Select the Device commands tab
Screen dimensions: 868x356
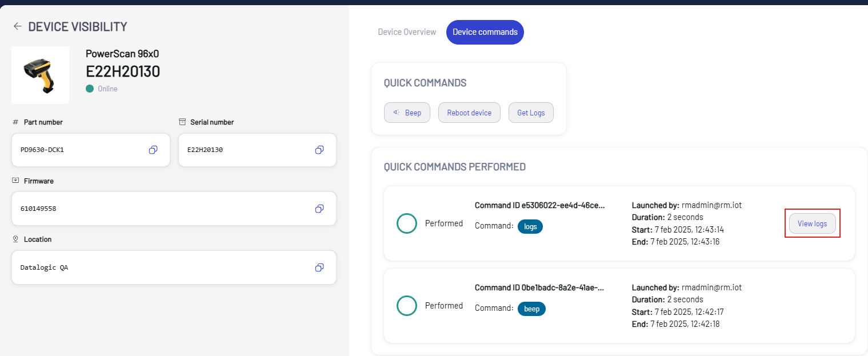pos(485,32)
